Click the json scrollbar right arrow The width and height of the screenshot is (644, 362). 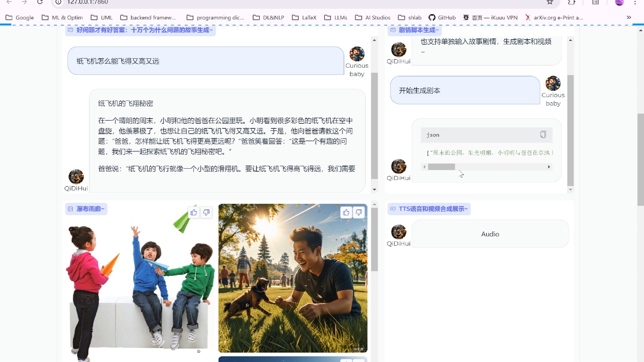click(549, 167)
